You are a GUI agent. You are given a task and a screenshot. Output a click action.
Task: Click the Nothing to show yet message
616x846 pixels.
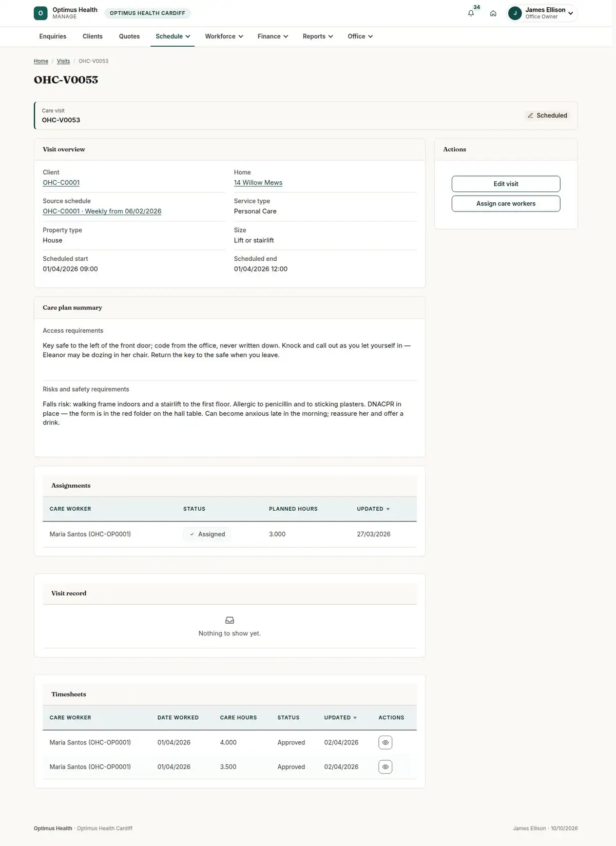229,633
